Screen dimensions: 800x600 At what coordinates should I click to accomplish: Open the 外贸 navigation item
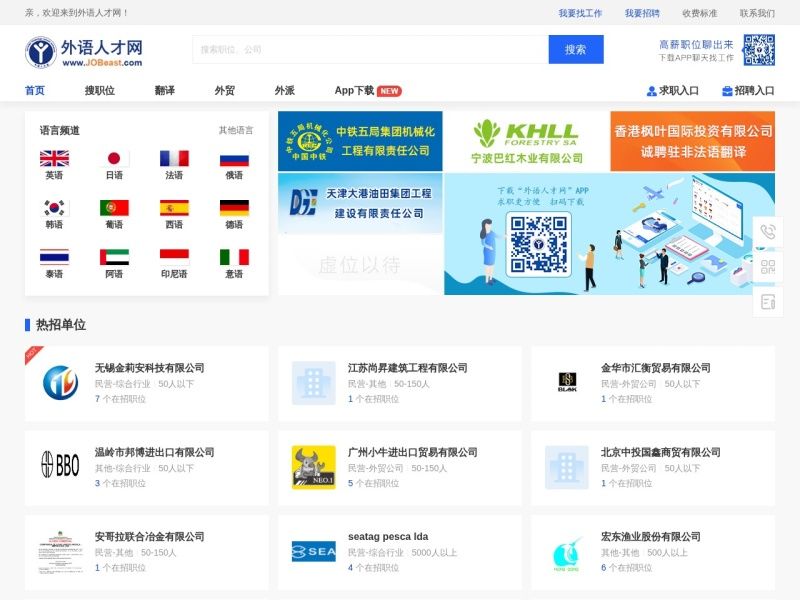224,91
